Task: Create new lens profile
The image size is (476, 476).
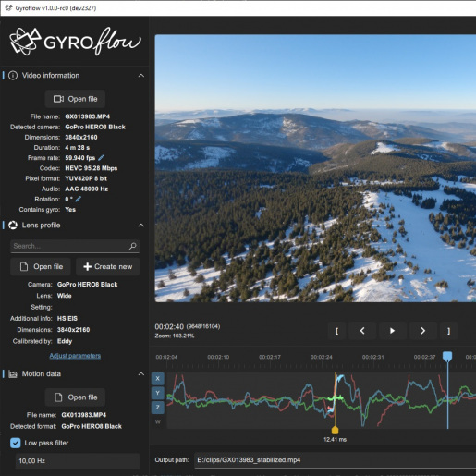Action: 108,266
